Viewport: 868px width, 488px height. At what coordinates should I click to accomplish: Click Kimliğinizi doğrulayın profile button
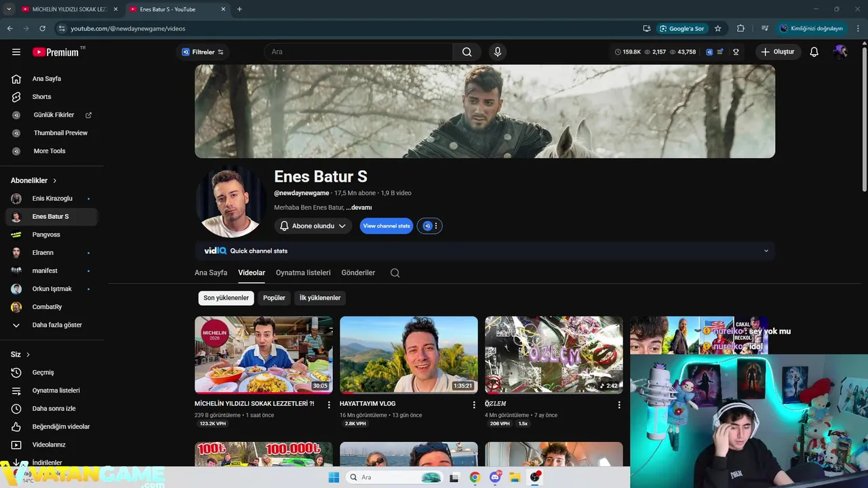[811, 28]
